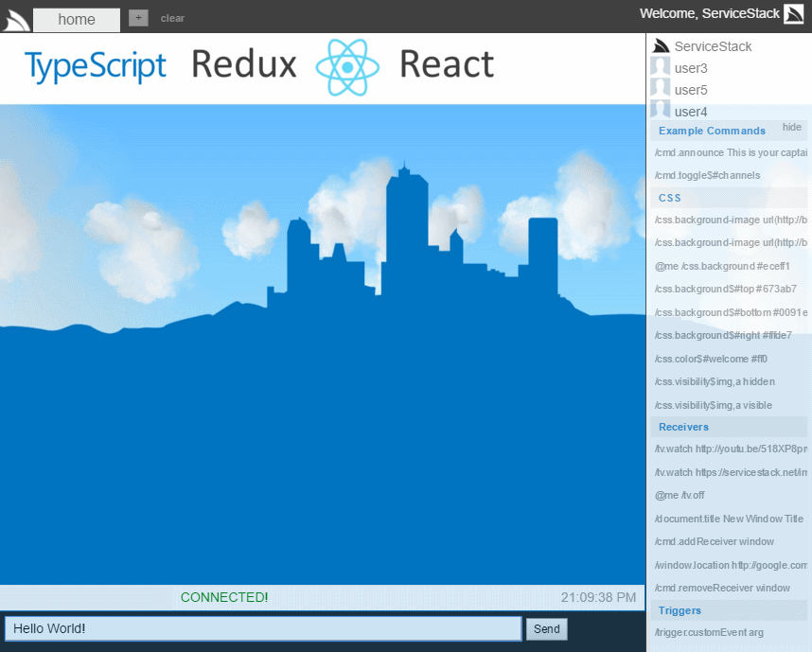This screenshot has width=812, height=652.
Task: Choose the /tv.watch servicestack.net command
Action: coord(731,472)
